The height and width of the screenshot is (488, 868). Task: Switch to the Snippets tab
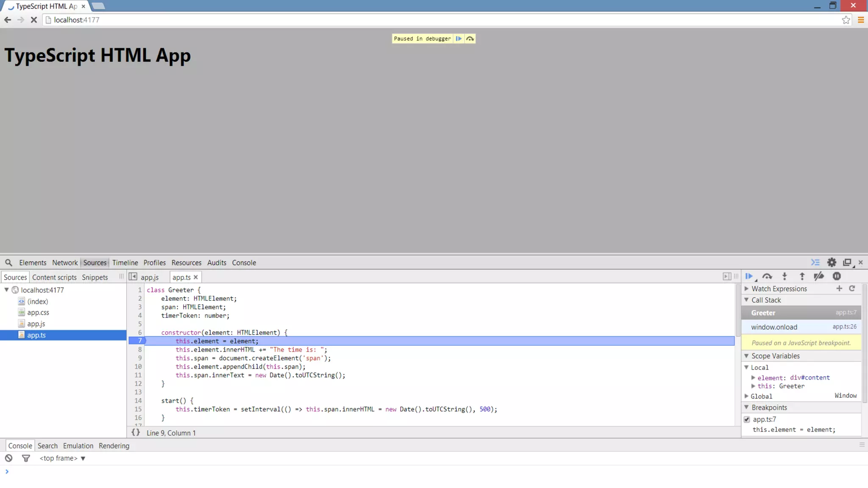click(x=95, y=277)
